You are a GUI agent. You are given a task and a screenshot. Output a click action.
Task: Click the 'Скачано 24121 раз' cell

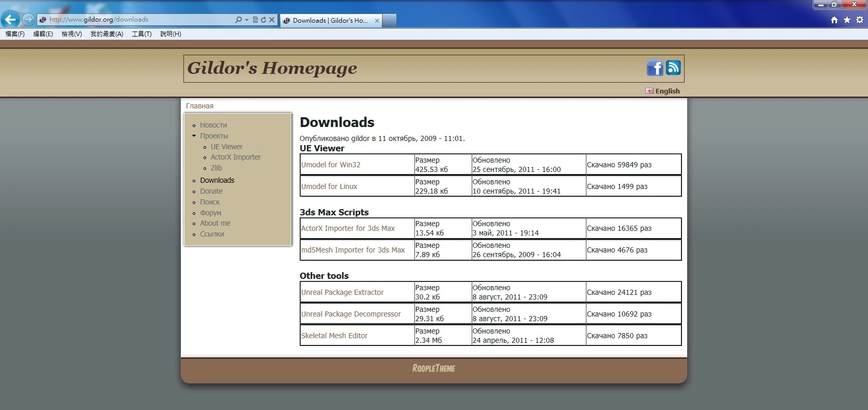click(x=633, y=292)
